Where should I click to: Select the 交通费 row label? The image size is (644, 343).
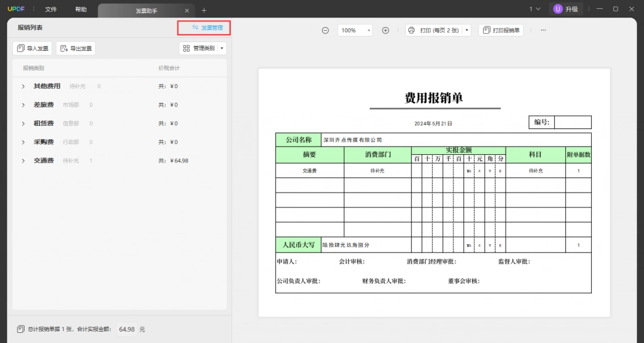(43, 160)
